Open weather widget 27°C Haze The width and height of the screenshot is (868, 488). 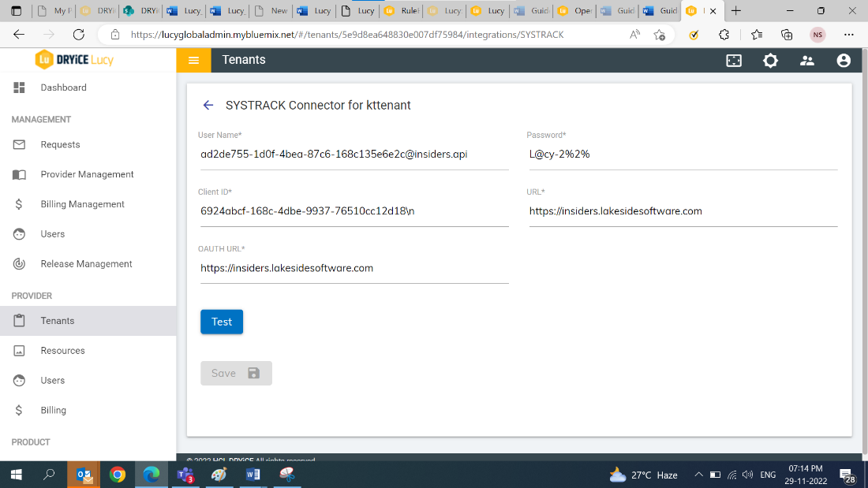(643, 475)
